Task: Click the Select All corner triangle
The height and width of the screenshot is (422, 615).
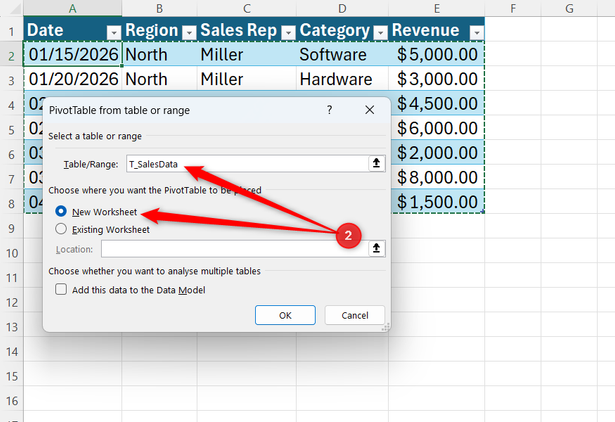Action: [15, 9]
